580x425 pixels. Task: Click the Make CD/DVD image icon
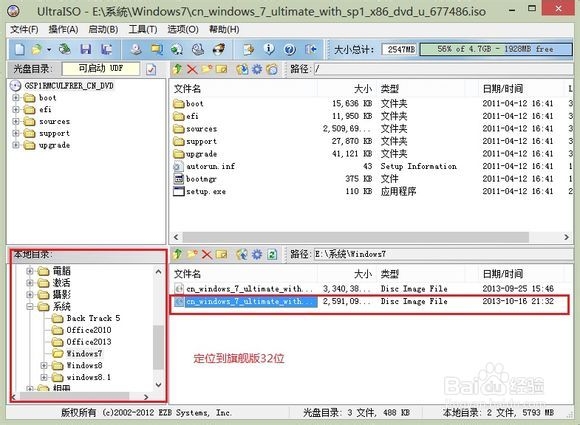pos(136,49)
